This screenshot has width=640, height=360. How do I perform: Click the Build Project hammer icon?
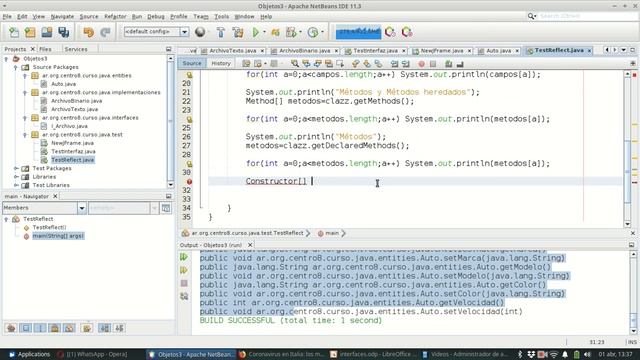tap(221, 32)
